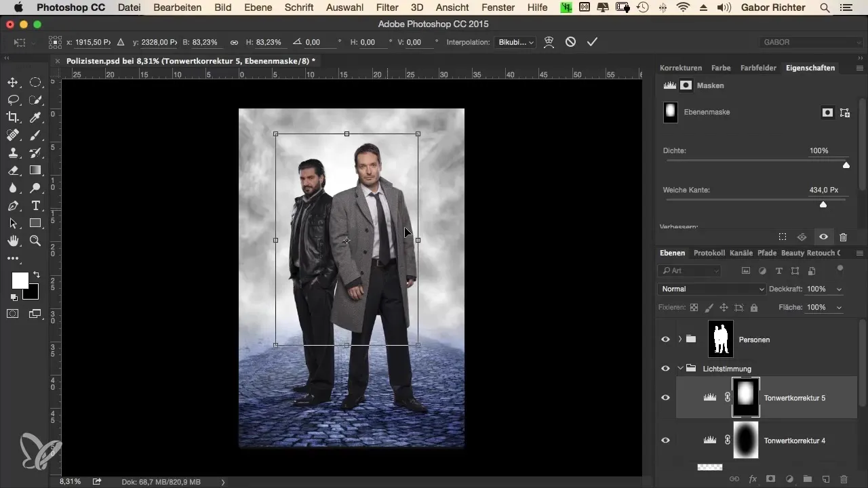Select the Clone Stamp tool
This screenshot has width=868, height=488.
click(13, 152)
